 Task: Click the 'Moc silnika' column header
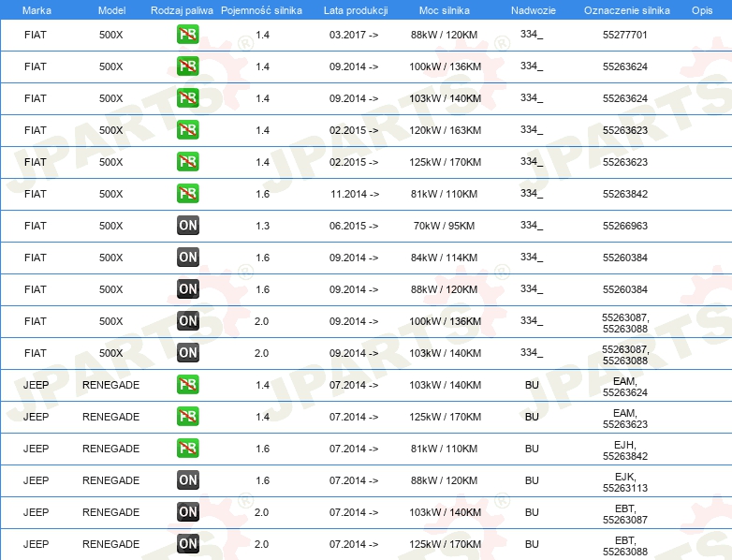coord(445,9)
